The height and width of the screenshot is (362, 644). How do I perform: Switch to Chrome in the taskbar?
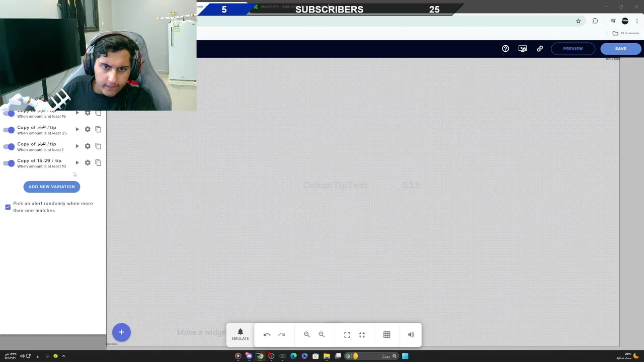260,356
